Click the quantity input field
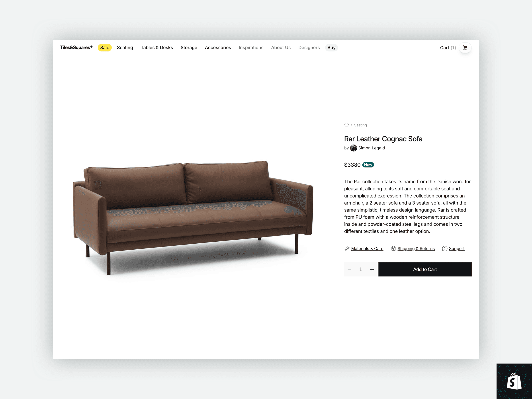Image resolution: width=532 pixels, height=399 pixels. (360, 269)
